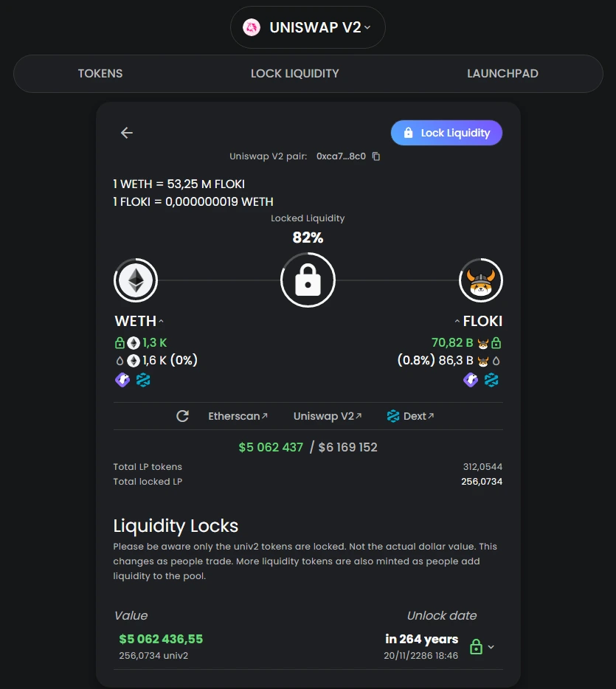The height and width of the screenshot is (689, 616).
Task: Click the blue Lock Liquidity button
Action: point(446,133)
